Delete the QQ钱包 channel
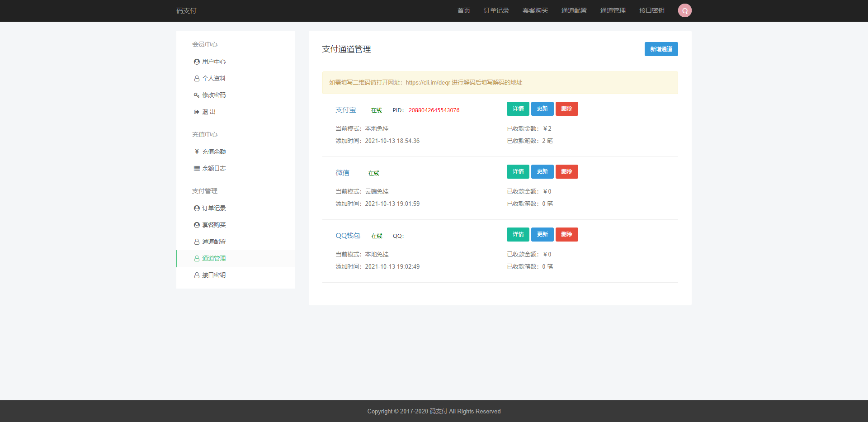This screenshot has width=868, height=422. click(x=566, y=234)
